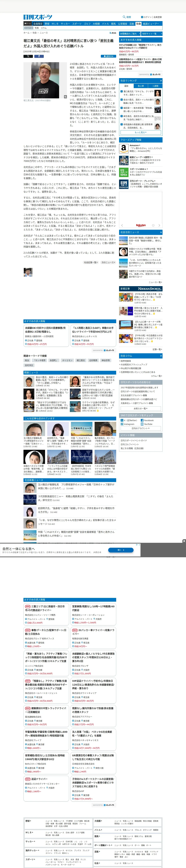Viewport: 186px width, 868px height.
Task: Open Nikkan Sports Premium logo
Action: [124, 184]
